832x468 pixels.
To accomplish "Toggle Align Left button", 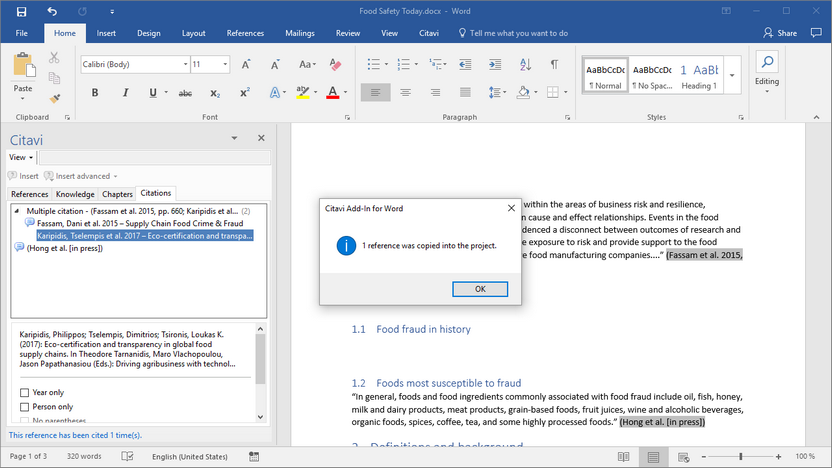I will pos(376,93).
